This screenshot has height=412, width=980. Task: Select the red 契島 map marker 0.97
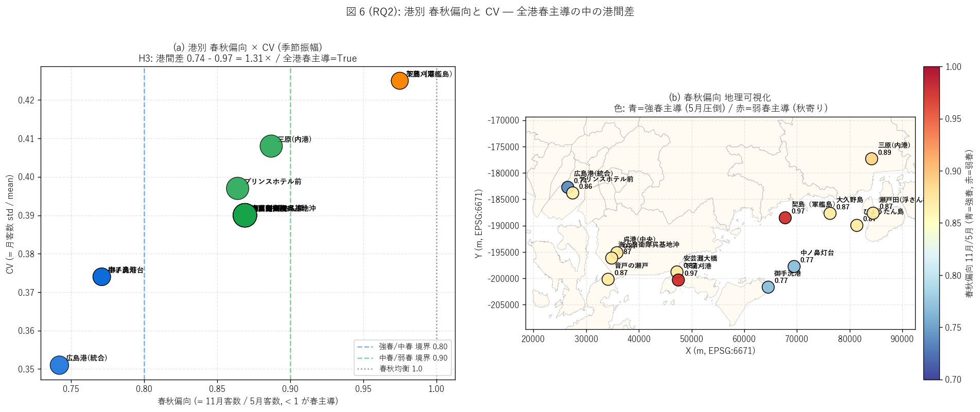point(785,218)
